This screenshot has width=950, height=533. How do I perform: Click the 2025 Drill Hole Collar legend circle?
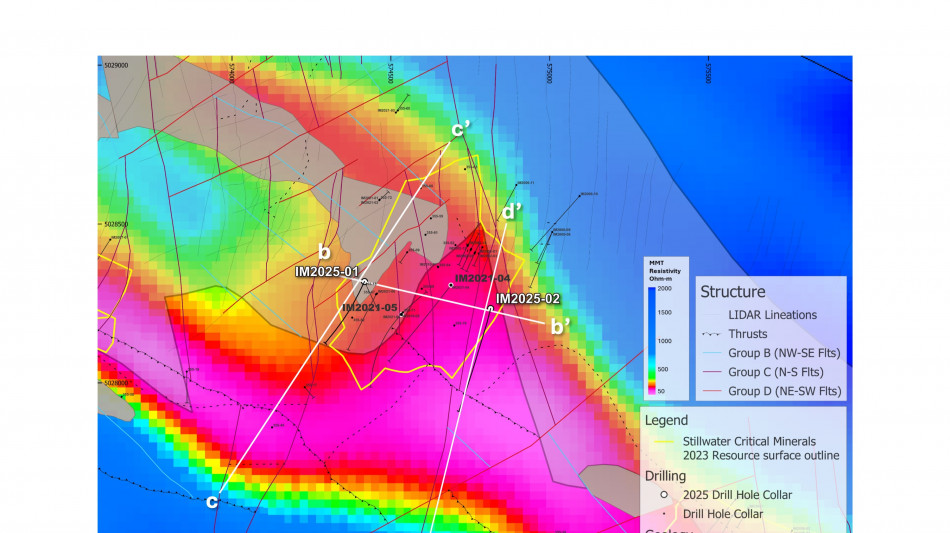(x=665, y=495)
